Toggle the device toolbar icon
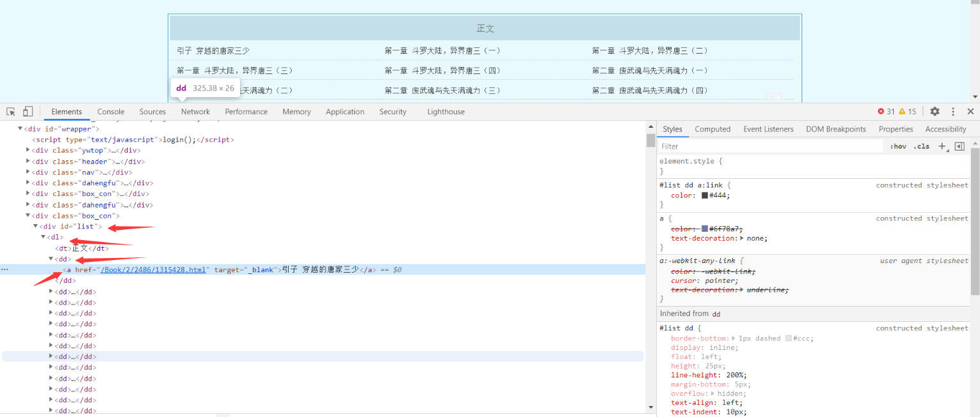This screenshot has height=417, width=980. pyautogui.click(x=27, y=112)
